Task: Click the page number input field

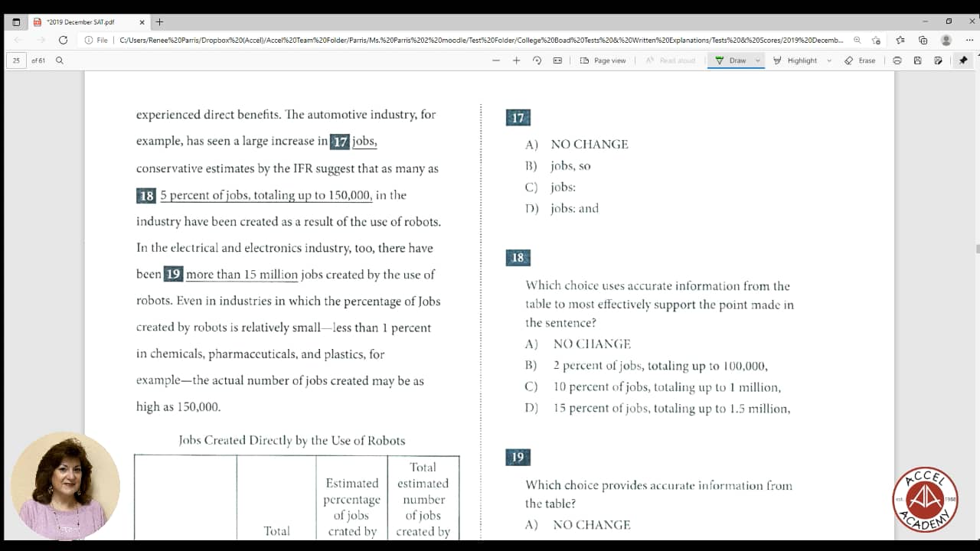Action: (16, 60)
